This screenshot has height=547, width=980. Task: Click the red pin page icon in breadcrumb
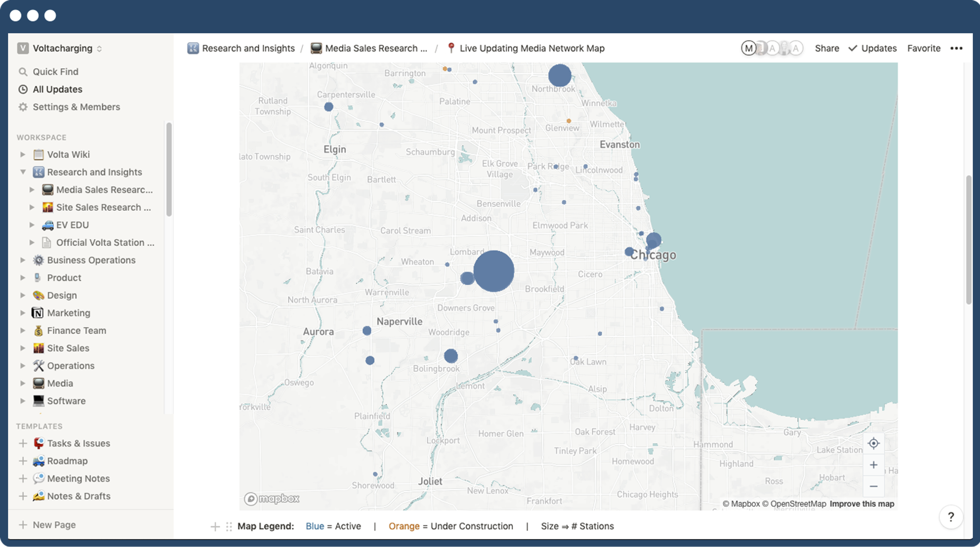click(451, 48)
